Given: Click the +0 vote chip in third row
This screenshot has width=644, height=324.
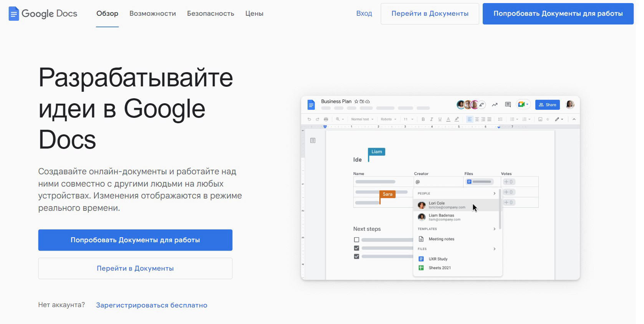Looking at the screenshot, I should point(509,202).
